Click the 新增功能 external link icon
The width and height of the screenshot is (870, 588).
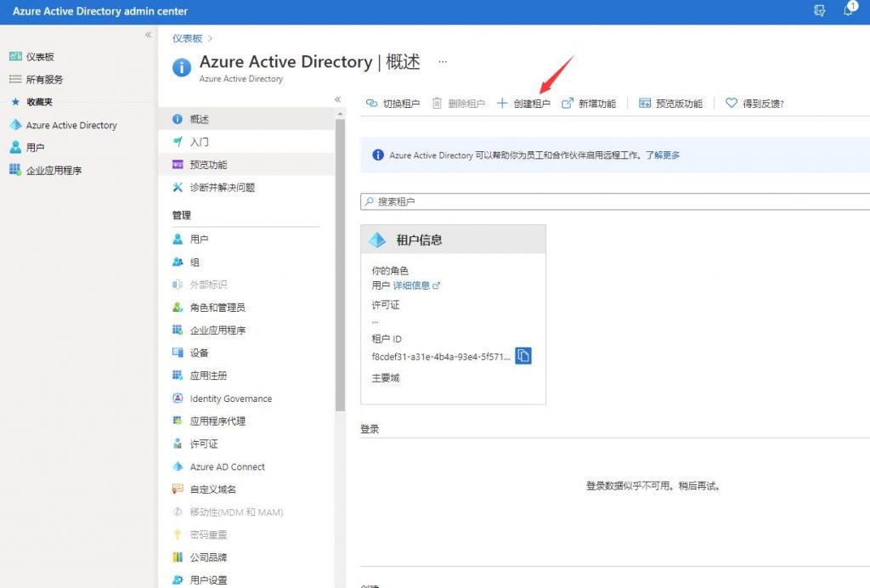tap(567, 103)
